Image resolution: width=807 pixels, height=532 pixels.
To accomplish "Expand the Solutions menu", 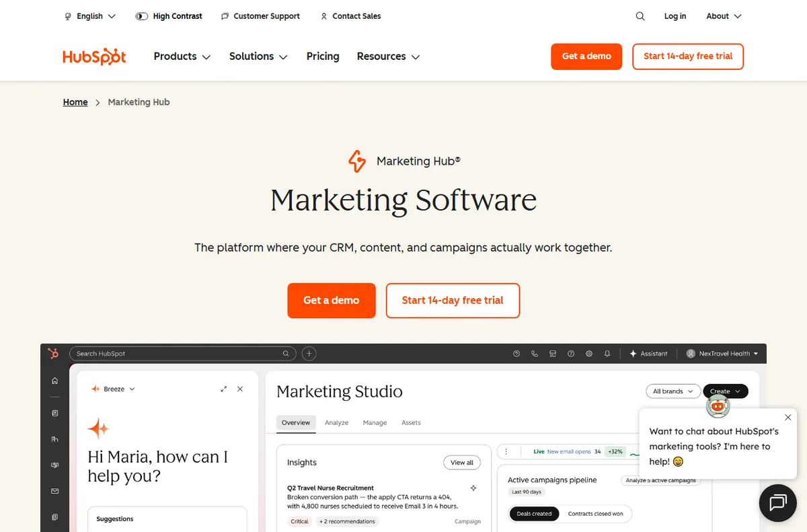I will 258,56.
